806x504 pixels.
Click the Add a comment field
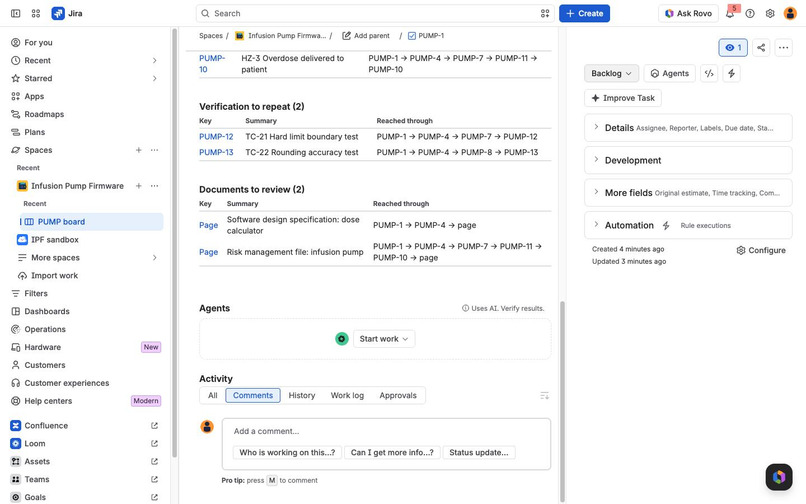click(386, 431)
